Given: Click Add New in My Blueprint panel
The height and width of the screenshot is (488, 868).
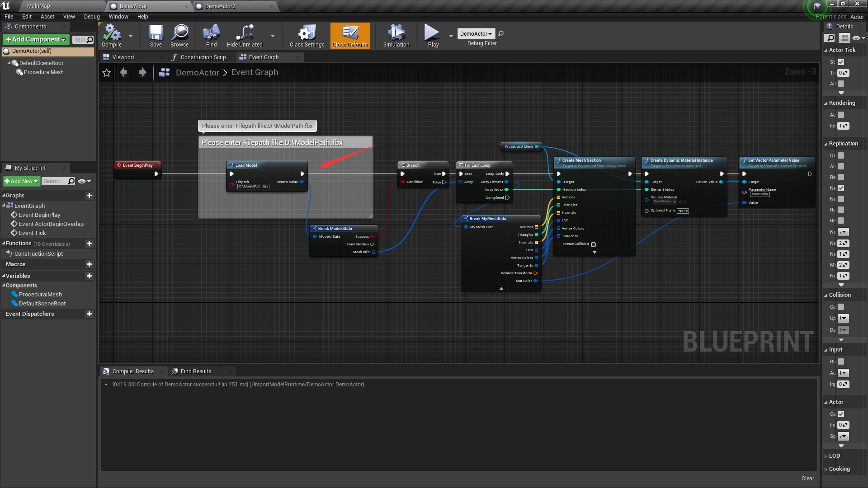Looking at the screenshot, I should click(x=21, y=181).
